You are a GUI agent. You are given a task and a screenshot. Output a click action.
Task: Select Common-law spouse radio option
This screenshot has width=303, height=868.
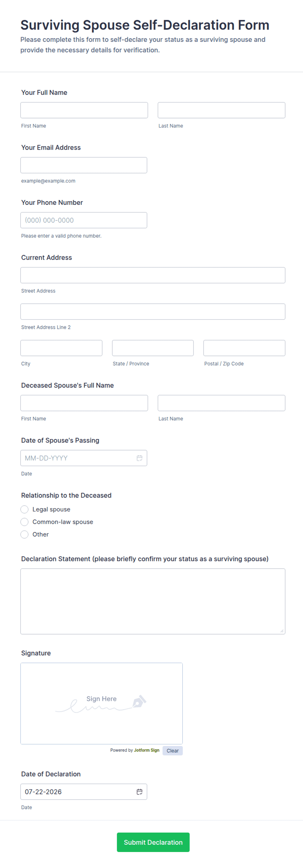click(x=24, y=522)
